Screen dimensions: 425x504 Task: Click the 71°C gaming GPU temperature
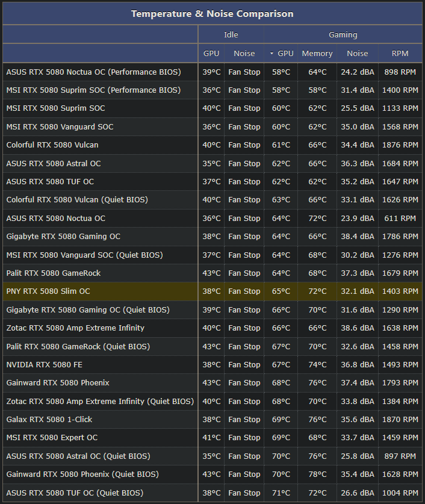[x=281, y=493]
